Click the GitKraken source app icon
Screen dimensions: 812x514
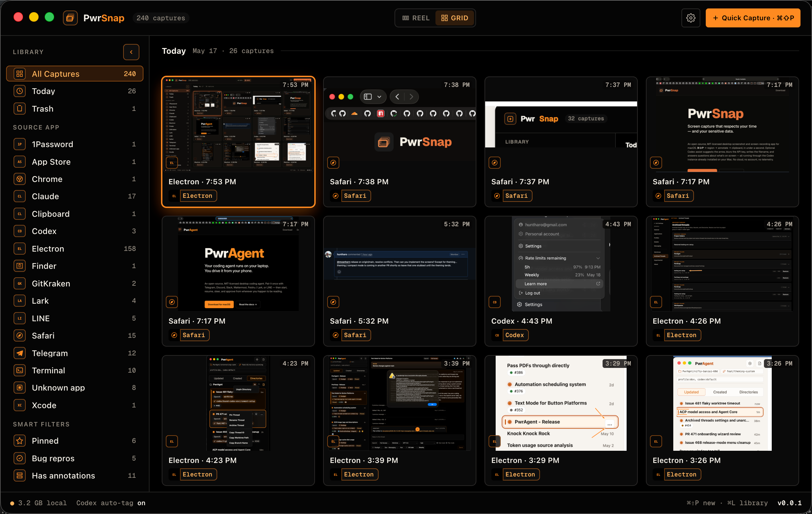coord(20,283)
